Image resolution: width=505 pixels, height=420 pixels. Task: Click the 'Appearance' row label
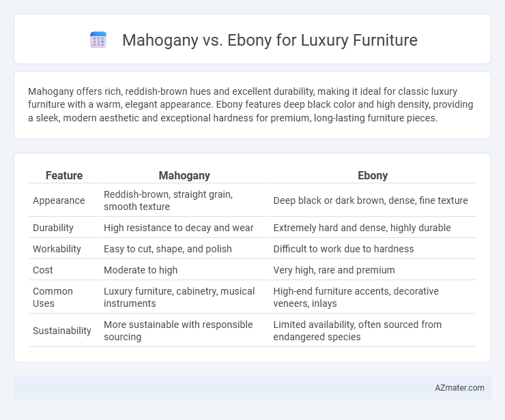pyautogui.click(x=59, y=200)
